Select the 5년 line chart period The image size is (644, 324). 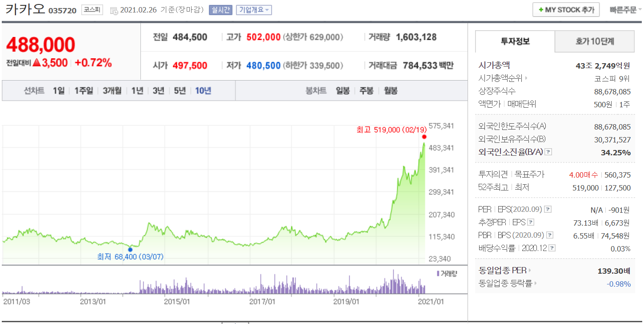tap(180, 91)
